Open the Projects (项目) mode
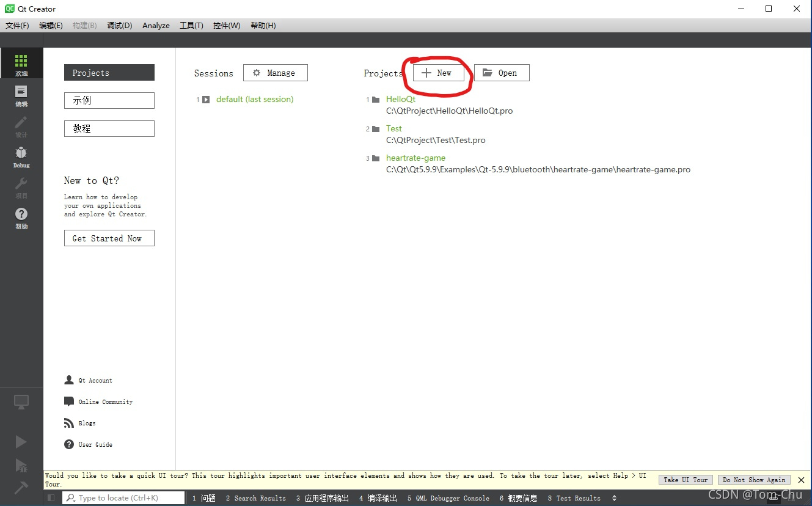The width and height of the screenshot is (812, 506). 21,186
